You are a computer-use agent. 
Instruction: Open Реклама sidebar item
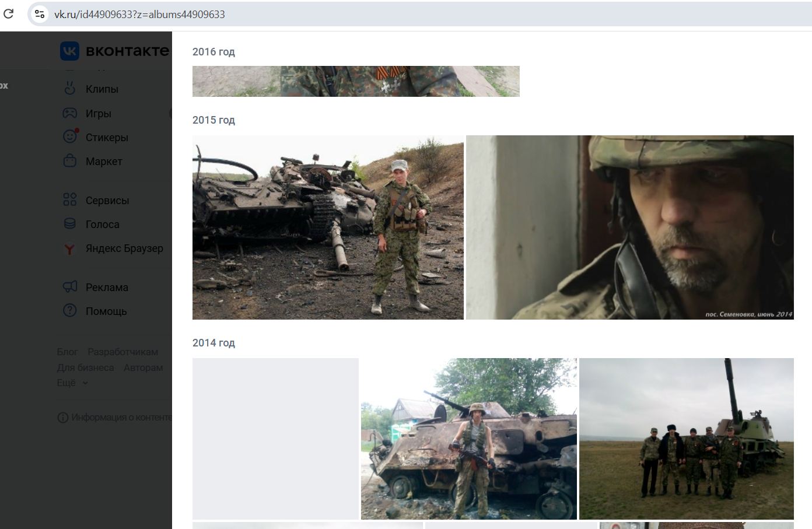tap(107, 288)
